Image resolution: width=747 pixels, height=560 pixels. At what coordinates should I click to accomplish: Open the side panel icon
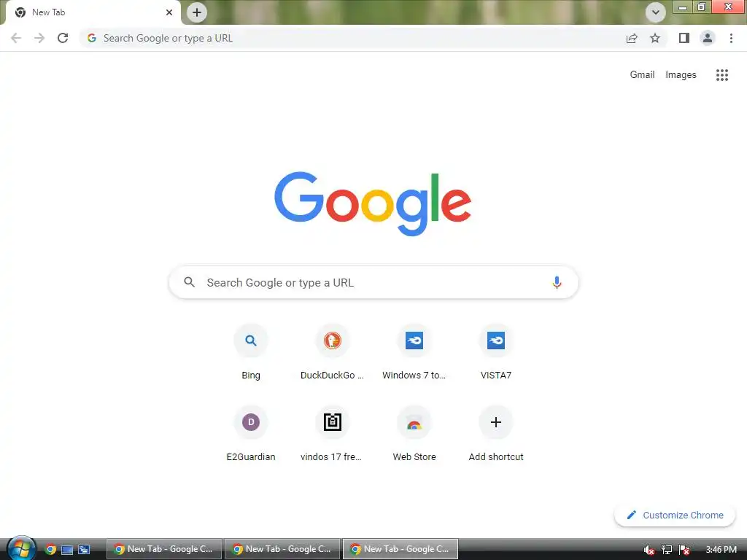tap(684, 38)
